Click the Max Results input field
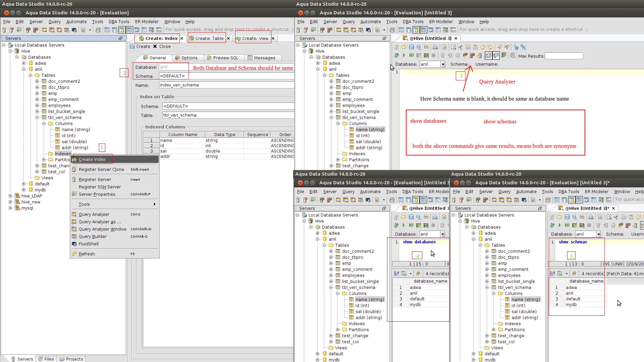Image resolution: width=644 pixels, height=362 pixels. coord(563,56)
